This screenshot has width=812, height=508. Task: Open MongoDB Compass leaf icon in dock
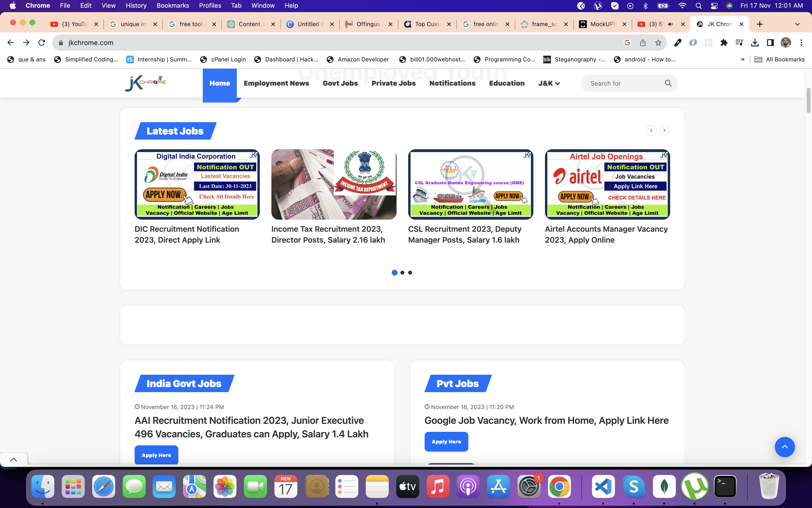coord(664,486)
